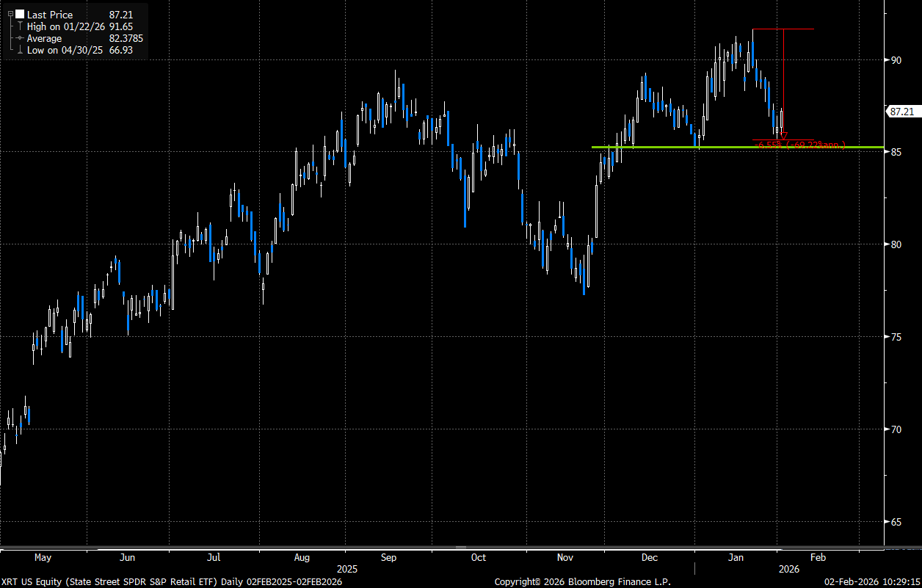The image size is (922, 588).
Task: Click the 85 price level on y-axis
Action: point(896,152)
